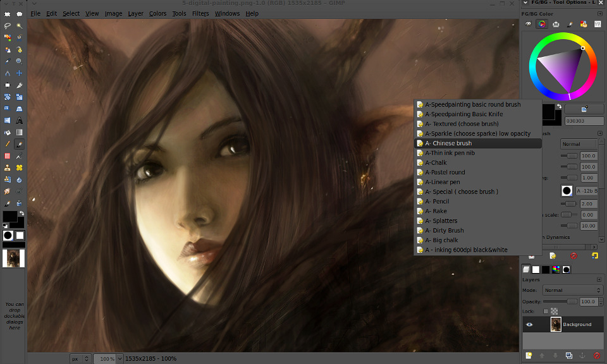
Task: Choose the Eraser tool in the toolbox
Action: click(8, 155)
